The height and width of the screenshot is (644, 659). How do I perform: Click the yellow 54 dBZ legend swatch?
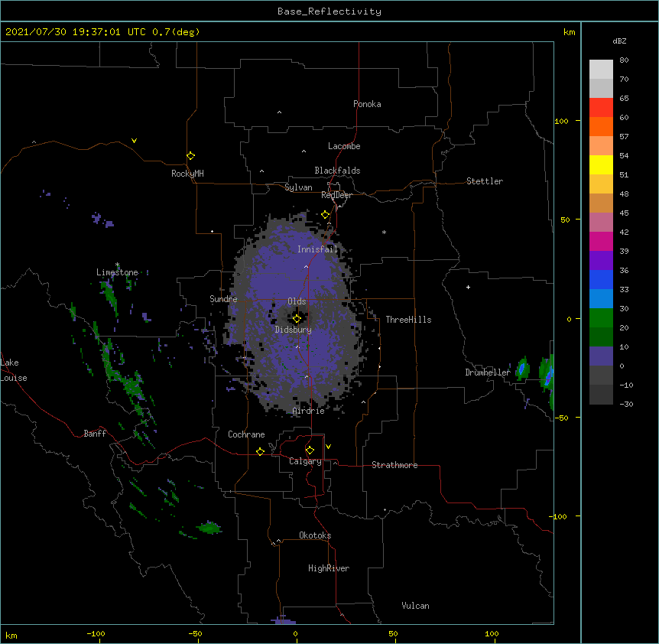pyautogui.click(x=601, y=164)
